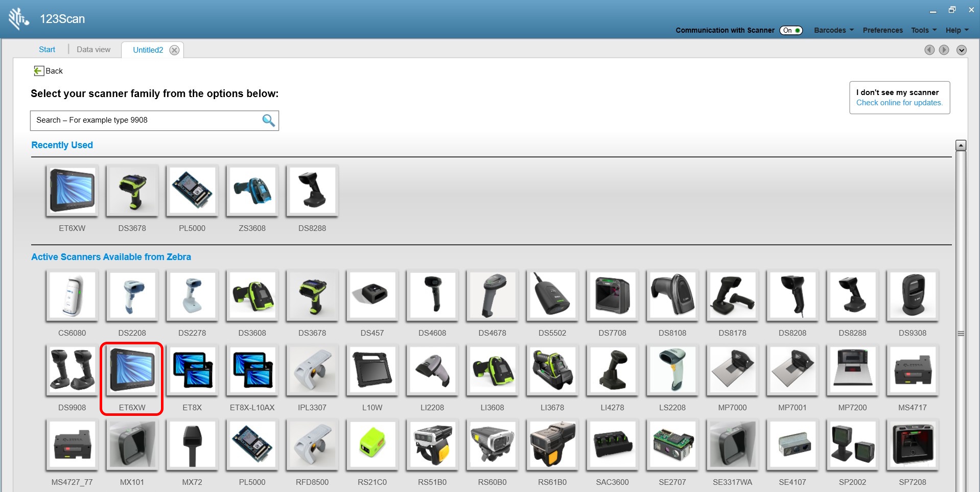Click the search magnifier icon
Viewport: 980px width, 492px height.
(268, 120)
